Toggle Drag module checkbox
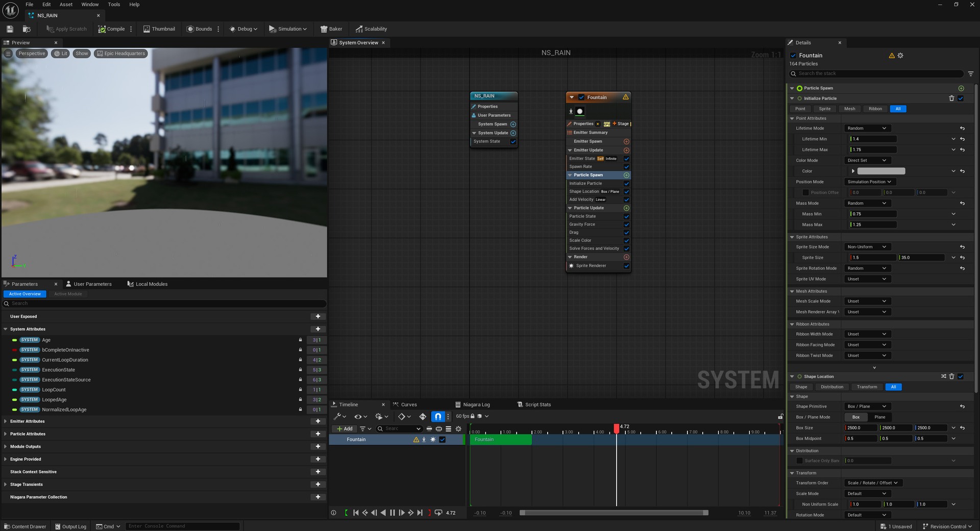The width and height of the screenshot is (980, 531). tap(626, 233)
